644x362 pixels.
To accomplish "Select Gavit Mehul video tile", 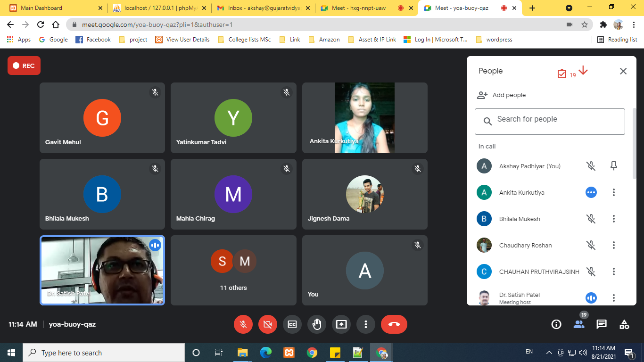I will point(102,118).
